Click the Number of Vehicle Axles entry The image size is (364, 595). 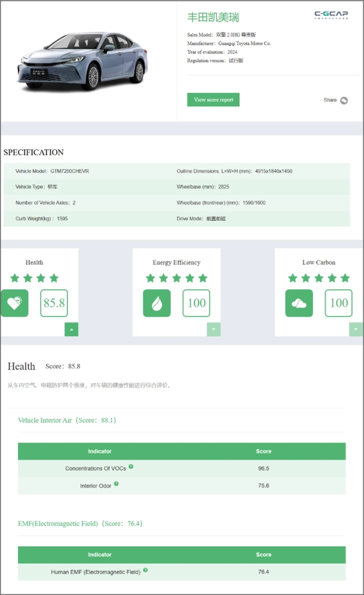point(45,203)
